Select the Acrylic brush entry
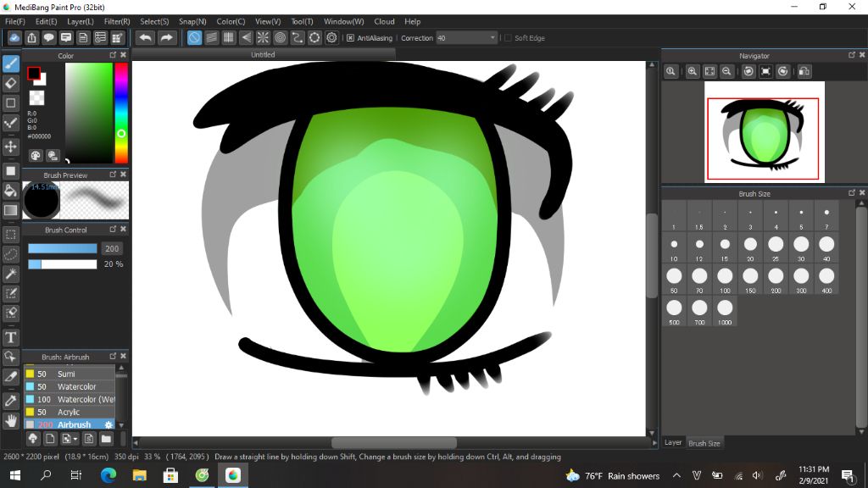 68,412
